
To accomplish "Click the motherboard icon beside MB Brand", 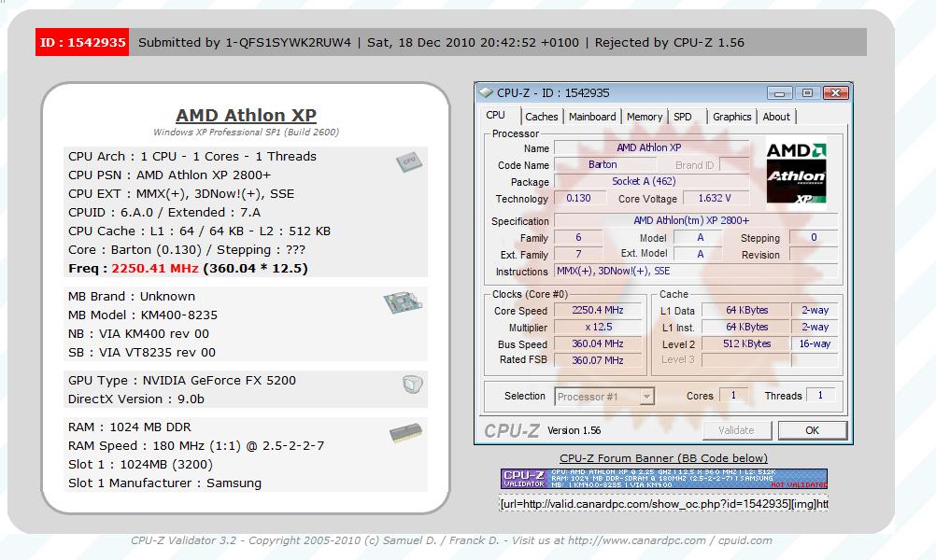I will pyautogui.click(x=403, y=303).
